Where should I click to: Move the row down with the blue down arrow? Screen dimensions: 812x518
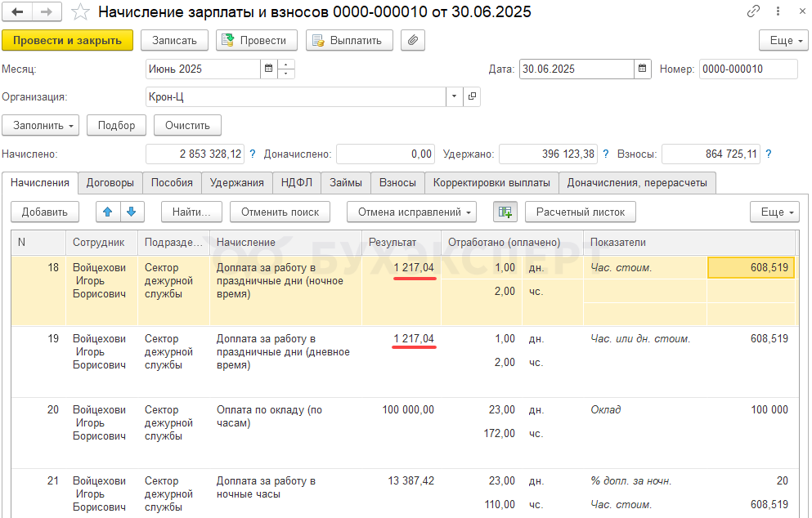132,212
